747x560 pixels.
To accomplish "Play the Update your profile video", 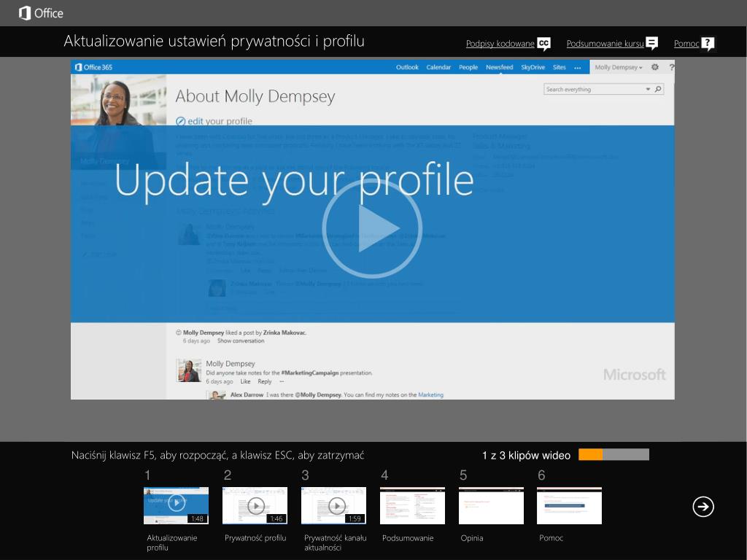I will pos(372,228).
